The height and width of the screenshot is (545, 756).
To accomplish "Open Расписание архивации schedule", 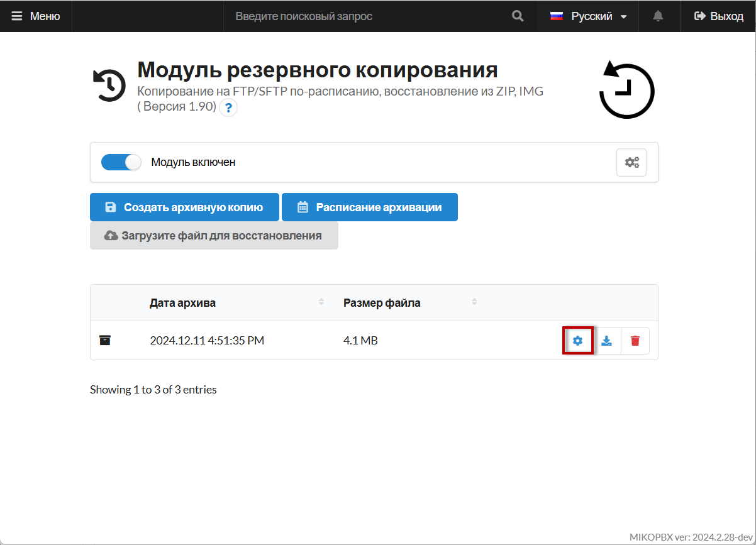I will pyautogui.click(x=370, y=207).
